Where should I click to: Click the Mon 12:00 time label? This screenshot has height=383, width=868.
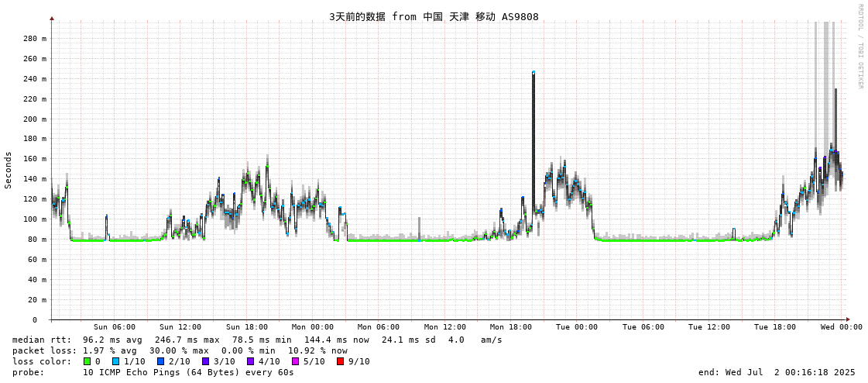[445, 327]
